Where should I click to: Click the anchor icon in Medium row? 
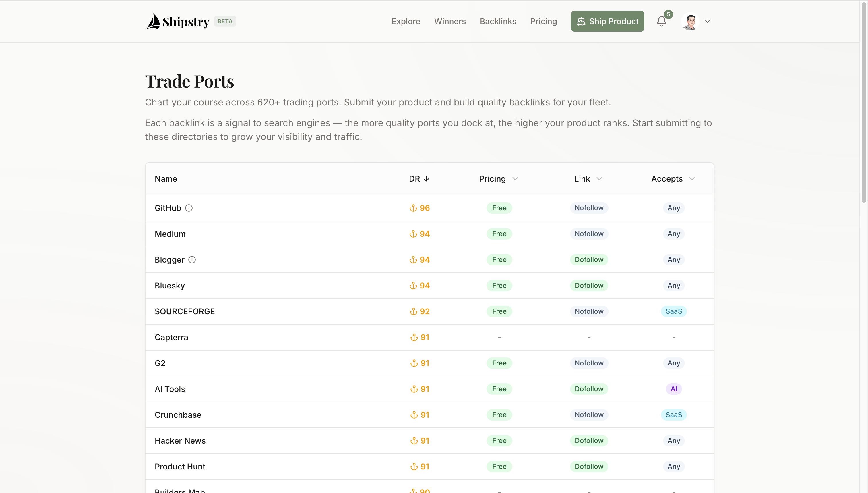point(413,234)
